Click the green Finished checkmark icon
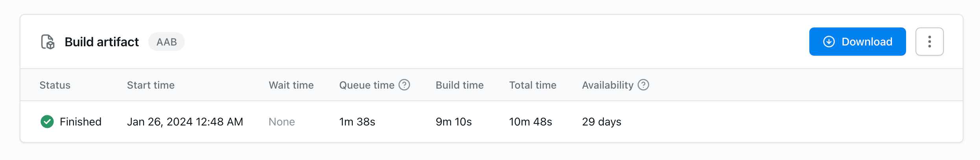The width and height of the screenshot is (980, 160). coord(47,122)
